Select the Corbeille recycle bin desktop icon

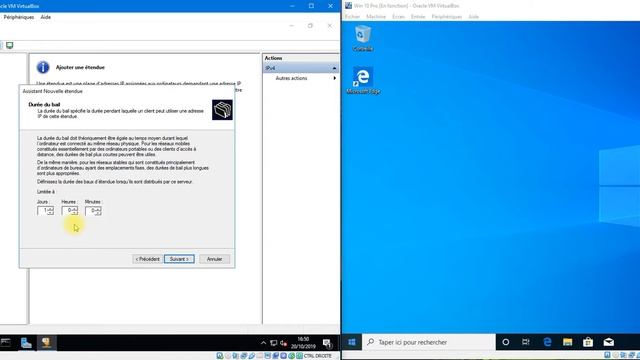tap(363, 38)
